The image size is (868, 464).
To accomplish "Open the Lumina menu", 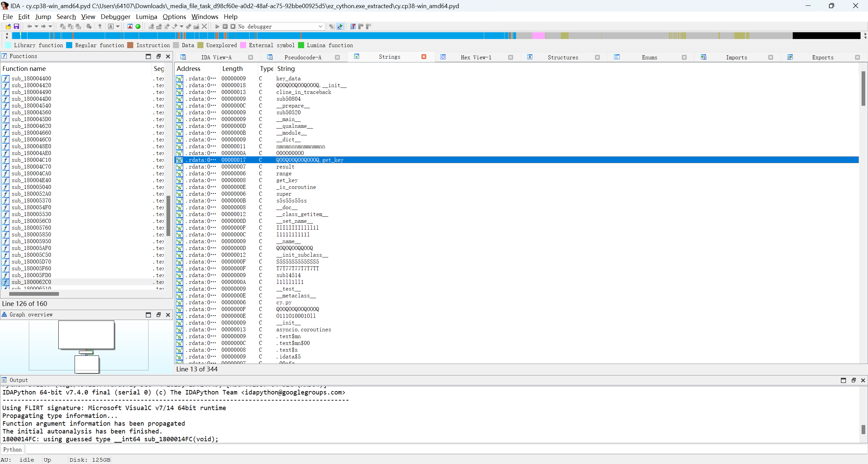I will [146, 17].
